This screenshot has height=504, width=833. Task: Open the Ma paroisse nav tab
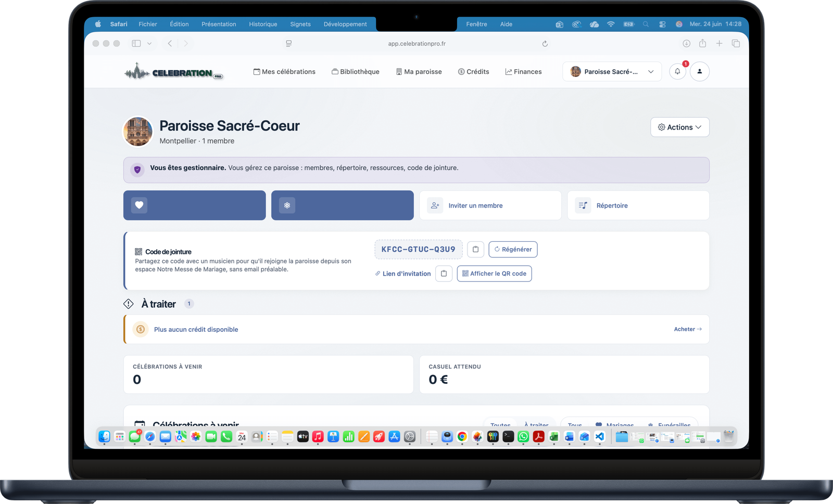tap(419, 72)
